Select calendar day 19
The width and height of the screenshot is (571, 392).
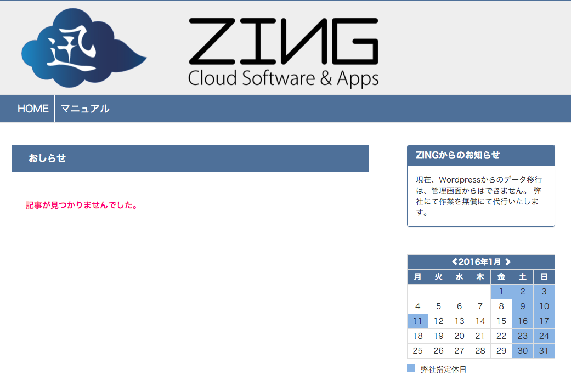coord(438,336)
